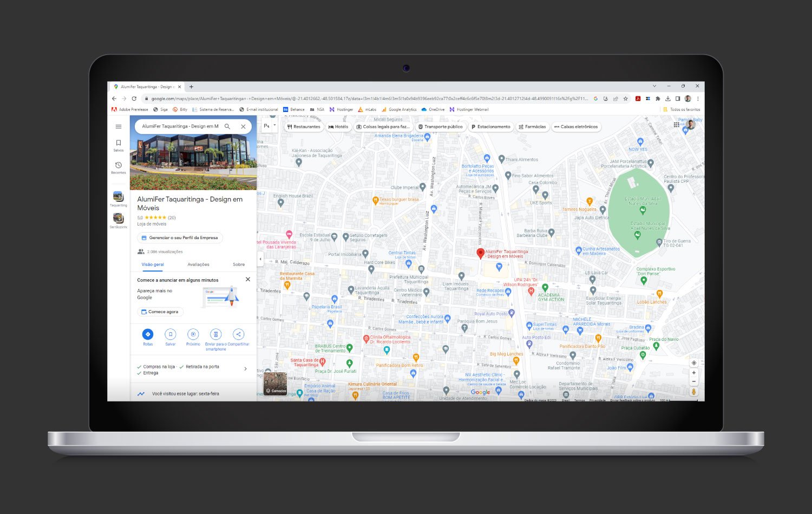Image resolution: width=812 pixels, height=514 pixels.
Task: Open the Camadas layers thumbnail
Action: [x=275, y=384]
